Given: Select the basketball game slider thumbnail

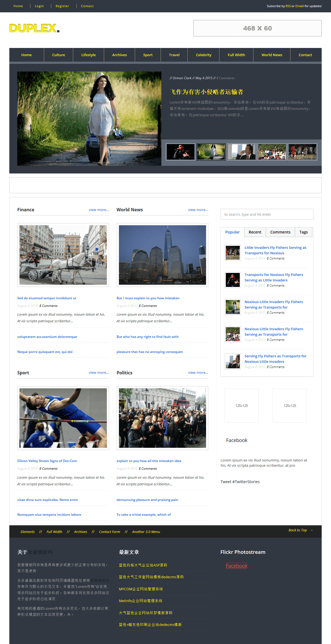Looking at the screenshot, I should pos(302,152).
